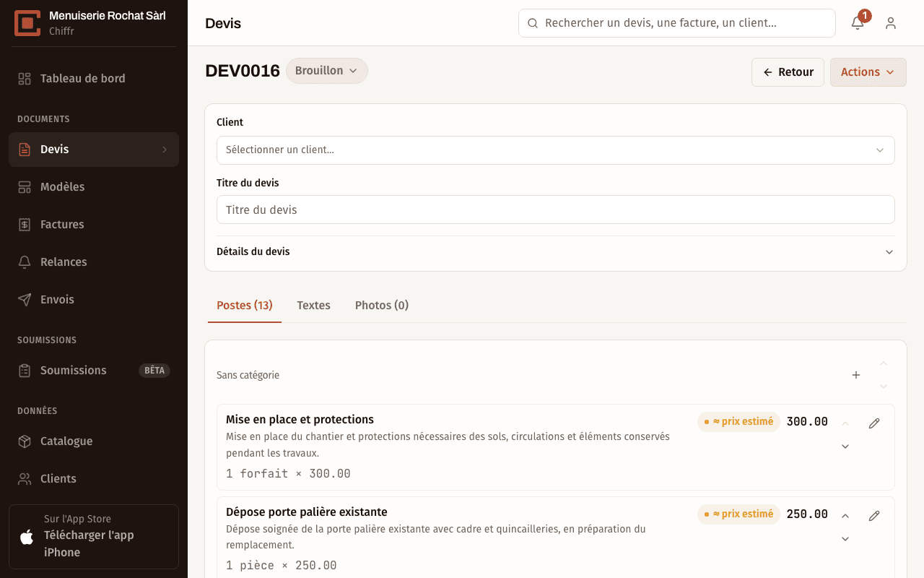
Task: Click the plus icon in Sans catégorie
Action: pyautogui.click(x=856, y=375)
